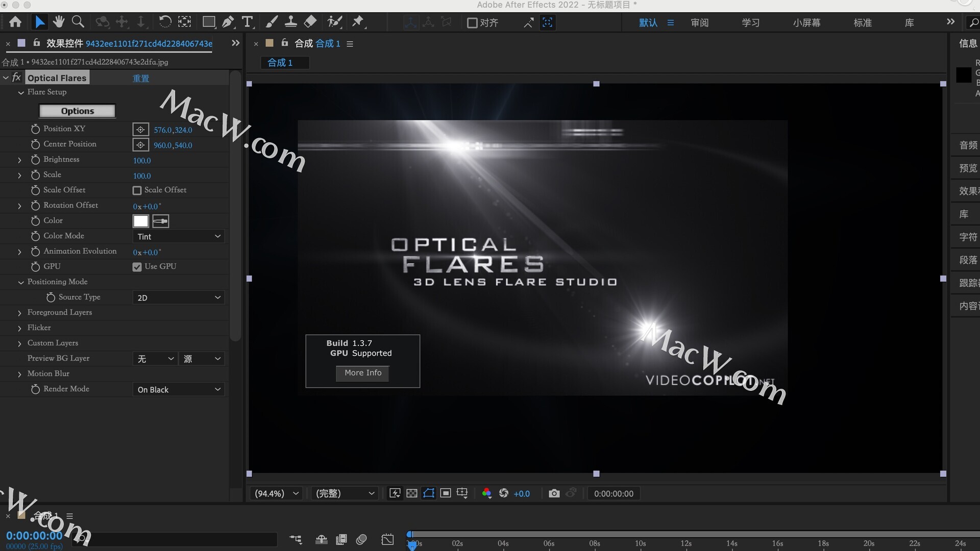Select the Selection tool (arrow)
Screen dimensions: 980x551
coord(38,22)
